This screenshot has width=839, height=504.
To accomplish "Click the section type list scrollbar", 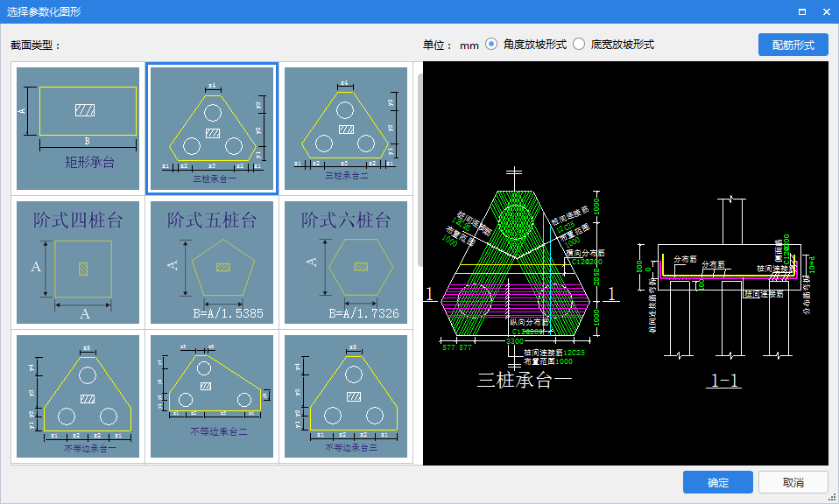I will click(420, 170).
